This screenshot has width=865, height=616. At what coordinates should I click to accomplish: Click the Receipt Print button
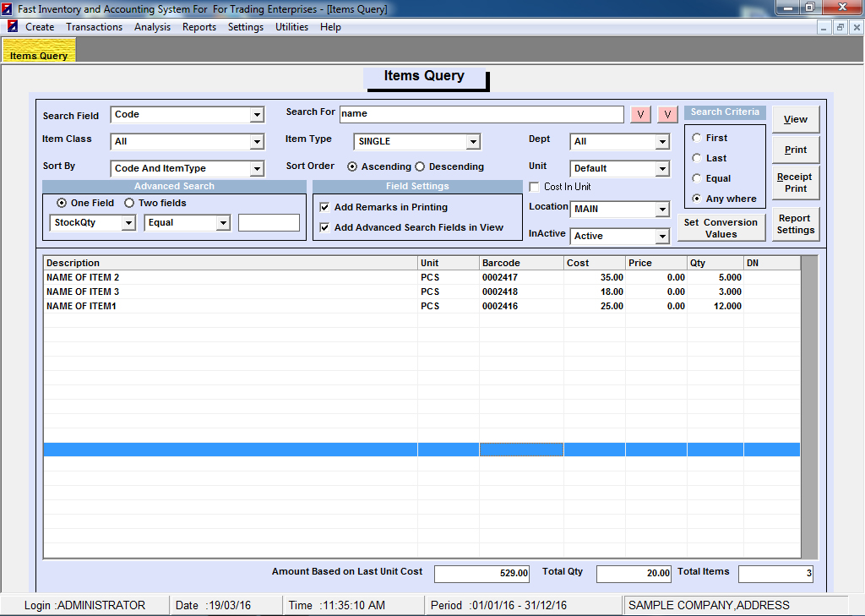coord(795,183)
